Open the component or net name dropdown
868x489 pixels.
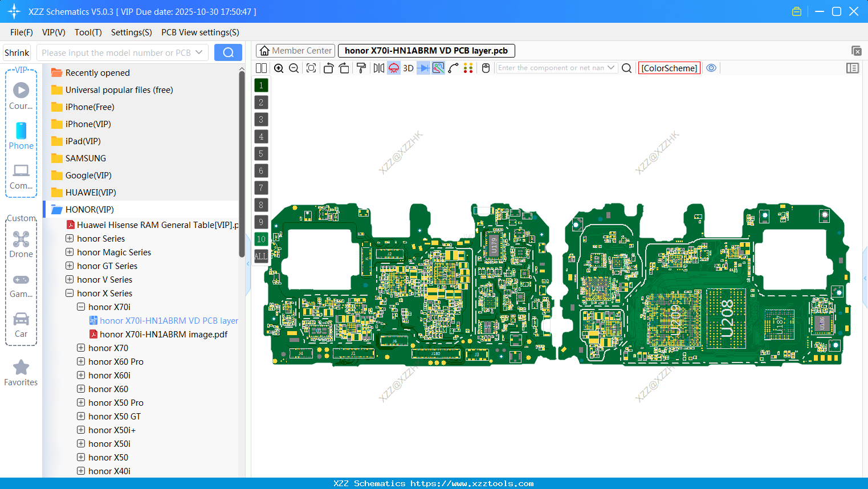[x=611, y=68]
